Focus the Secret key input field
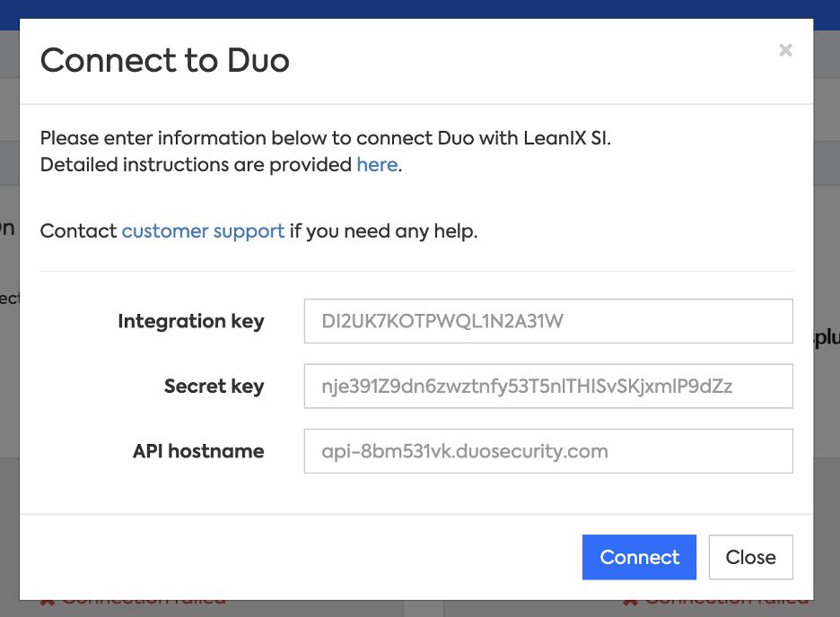Viewport: 840px width, 617px height. (548, 387)
